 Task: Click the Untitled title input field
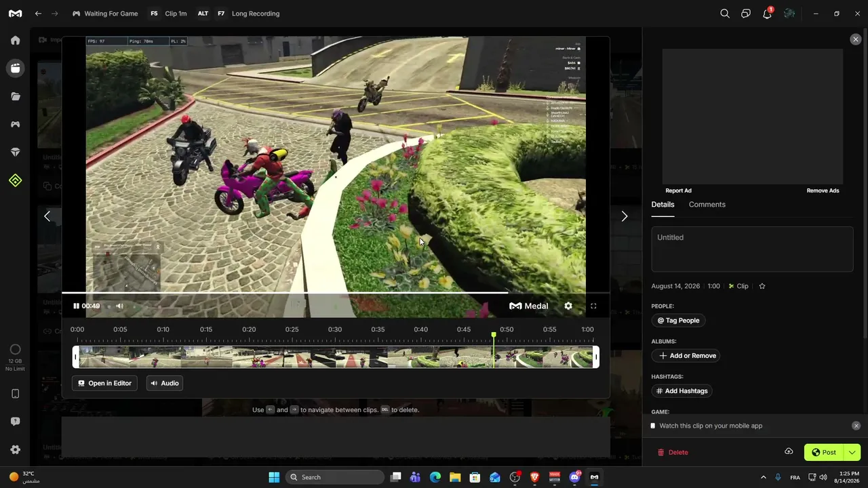pos(752,249)
